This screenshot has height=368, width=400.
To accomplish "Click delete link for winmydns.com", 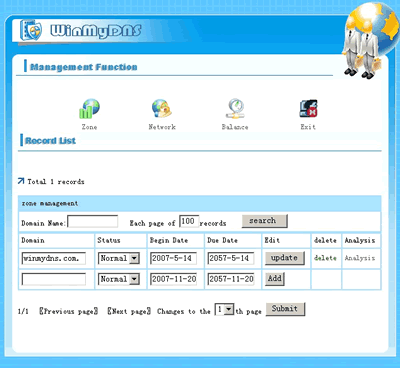I will [x=325, y=258].
